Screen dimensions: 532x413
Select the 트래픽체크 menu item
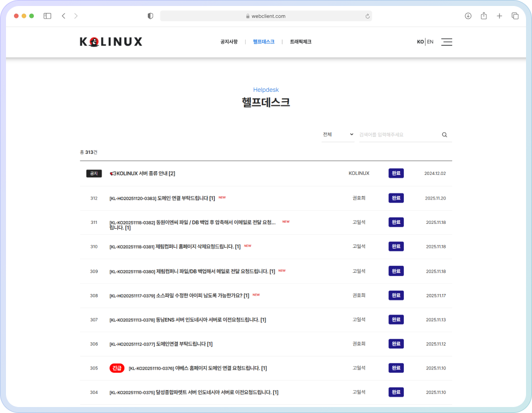(301, 42)
